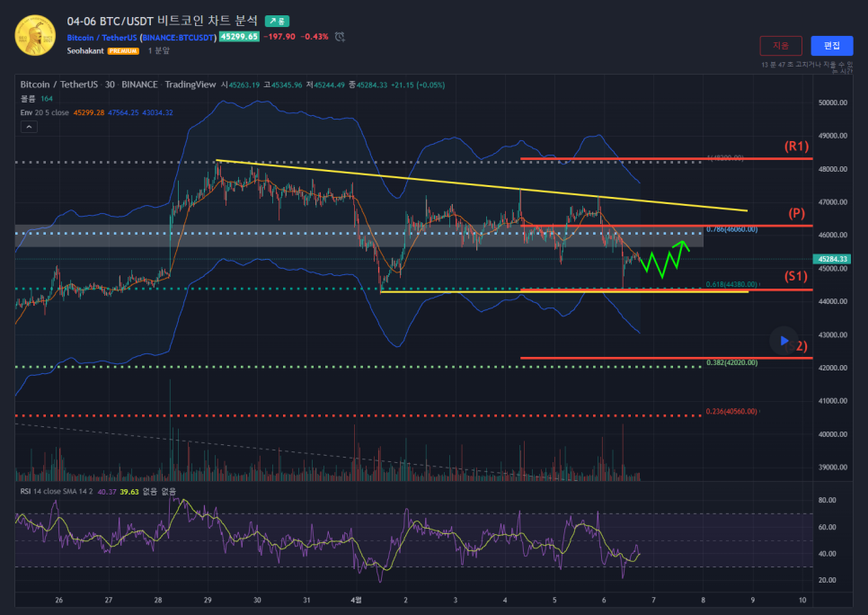Viewport: 868px width, 615px height.
Task: Click the red (P) pivot label
Action: click(796, 213)
